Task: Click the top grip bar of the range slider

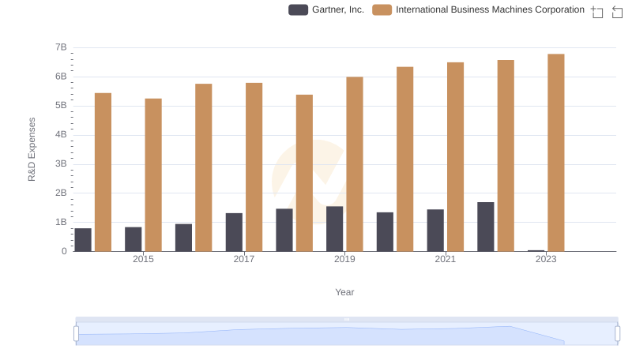Action: click(347, 319)
